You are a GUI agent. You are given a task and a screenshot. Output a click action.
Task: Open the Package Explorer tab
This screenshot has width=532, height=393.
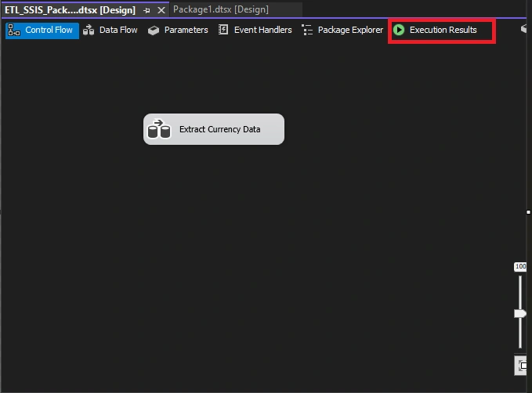(x=342, y=31)
